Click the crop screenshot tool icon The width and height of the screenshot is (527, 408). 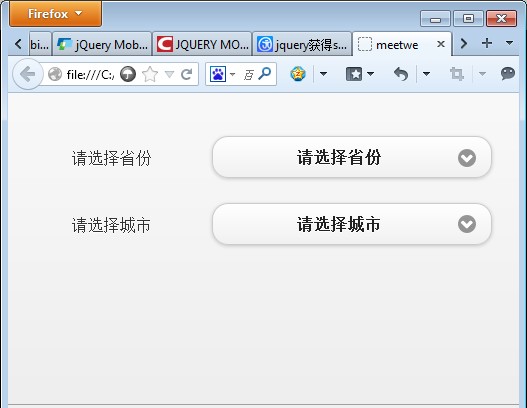click(457, 74)
